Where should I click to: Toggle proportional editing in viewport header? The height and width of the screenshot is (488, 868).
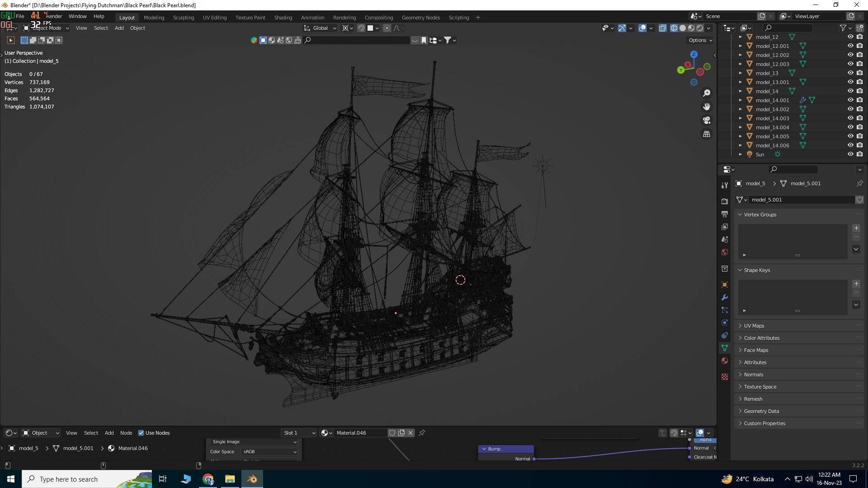pos(387,28)
